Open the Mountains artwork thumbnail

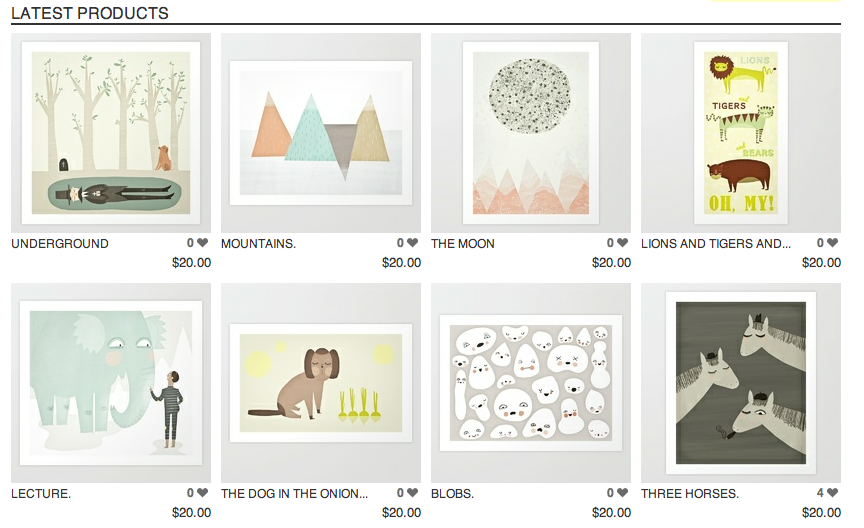click(321, 133)
